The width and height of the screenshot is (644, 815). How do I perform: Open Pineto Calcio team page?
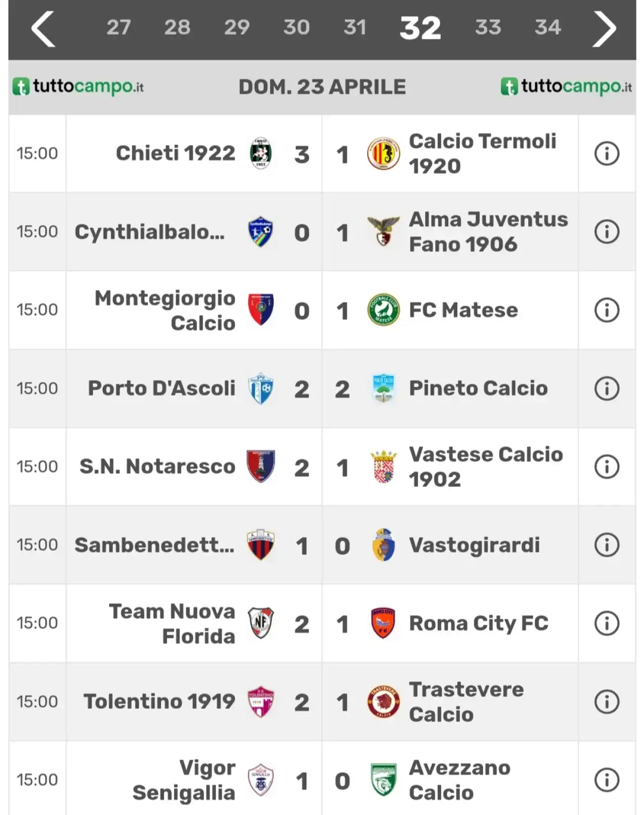pos(478,389)
